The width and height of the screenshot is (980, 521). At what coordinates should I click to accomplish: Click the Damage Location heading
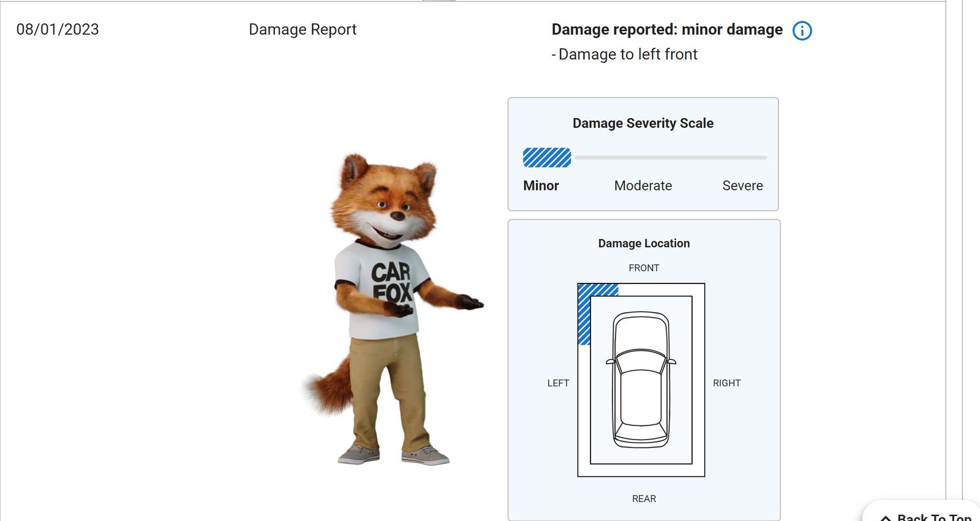[x=644, y=243]
